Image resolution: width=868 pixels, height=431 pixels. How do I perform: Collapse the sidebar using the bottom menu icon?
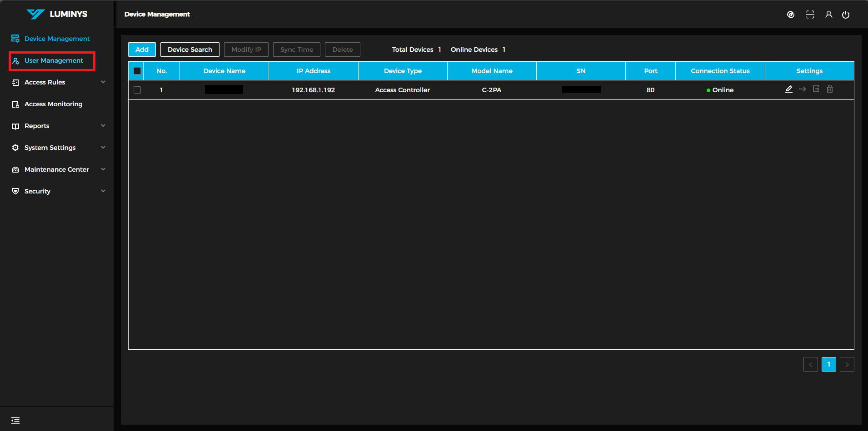pyautogui.click(x=15, y=421)
